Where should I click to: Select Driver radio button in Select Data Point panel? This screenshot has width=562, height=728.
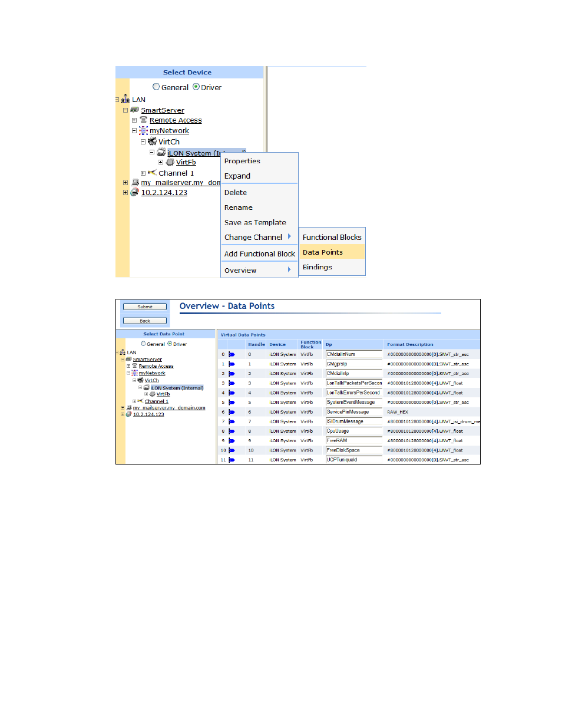tap(170, 344)
